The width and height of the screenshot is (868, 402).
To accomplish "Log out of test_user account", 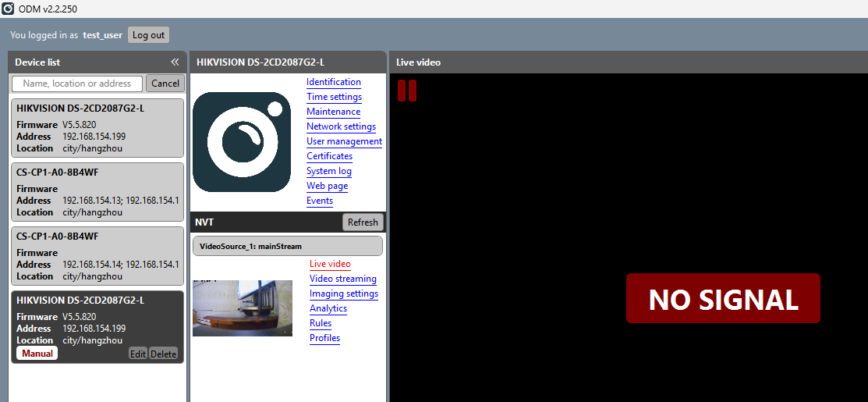I will 148,35.
